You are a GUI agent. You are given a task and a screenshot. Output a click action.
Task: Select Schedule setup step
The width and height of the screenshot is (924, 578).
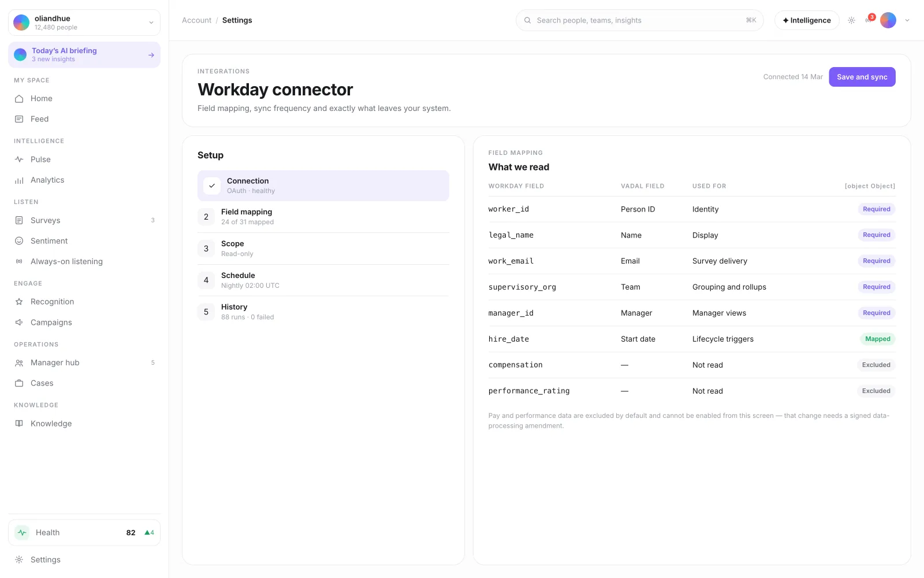(323, 280)
